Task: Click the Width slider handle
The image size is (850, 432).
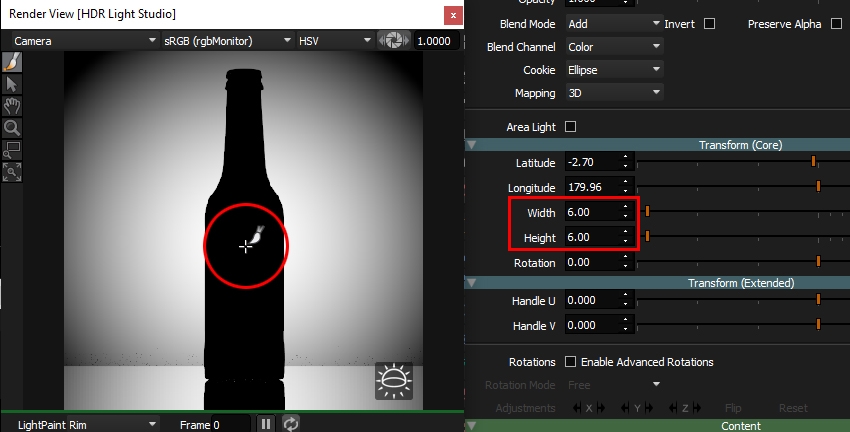Action: [x=647, y=211]
